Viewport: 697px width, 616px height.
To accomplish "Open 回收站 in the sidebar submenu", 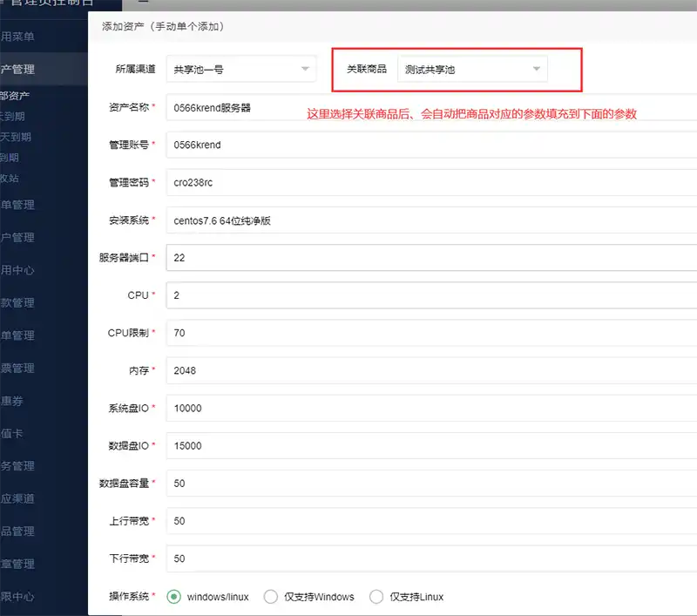I will (10, 178).
